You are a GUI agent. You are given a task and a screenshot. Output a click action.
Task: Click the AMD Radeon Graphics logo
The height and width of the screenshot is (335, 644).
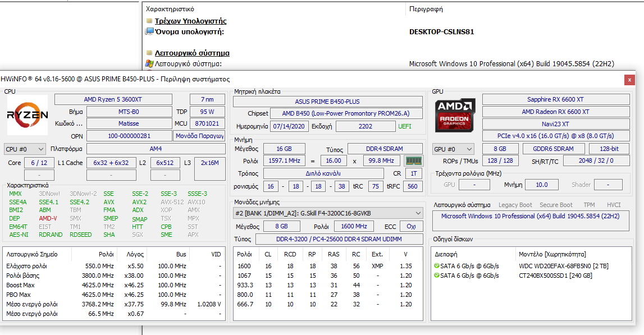point(455,115)
